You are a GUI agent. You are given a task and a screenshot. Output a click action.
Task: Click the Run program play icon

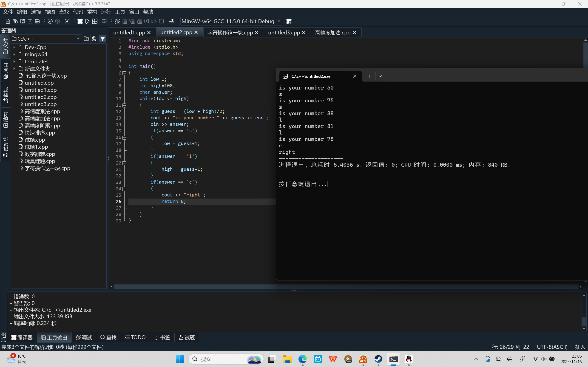pyautogui.click(x=87, y=21)
